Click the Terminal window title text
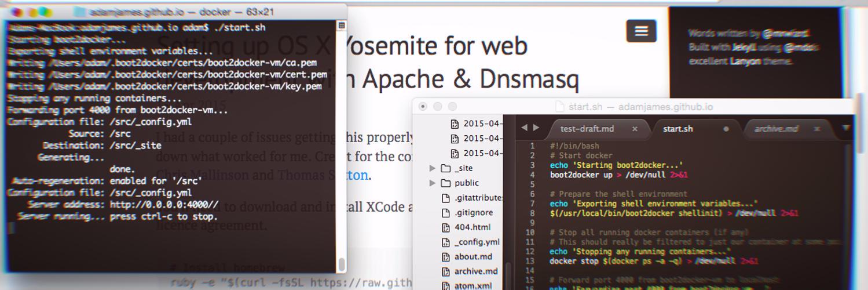Image resolution: width=868 pixels, height=290 pixels. tap(182, 12)
